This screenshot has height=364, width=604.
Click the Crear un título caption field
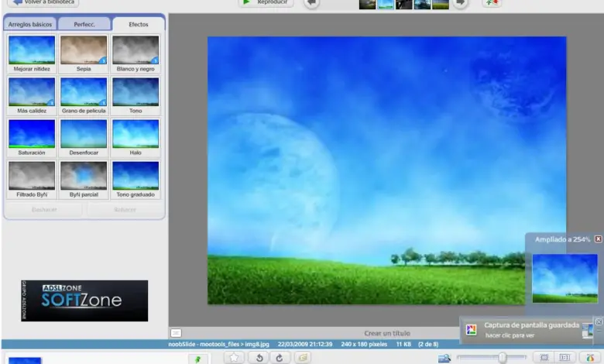[x=387, y=333]
